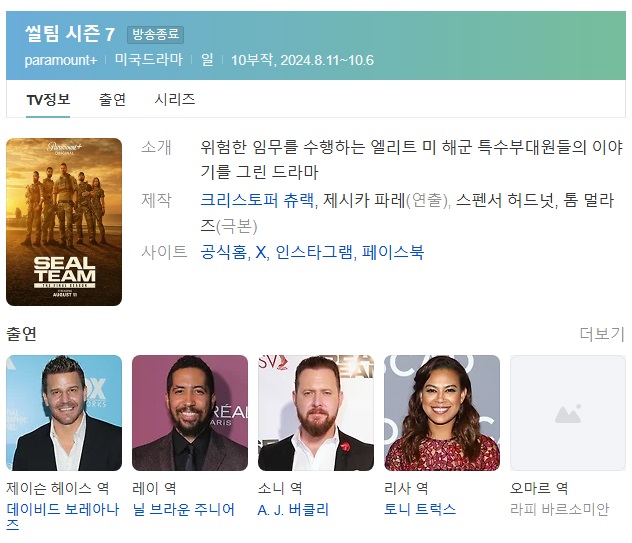
Task: Open 데이비드 보레아나즈 name link
Action: click(62, 516)
